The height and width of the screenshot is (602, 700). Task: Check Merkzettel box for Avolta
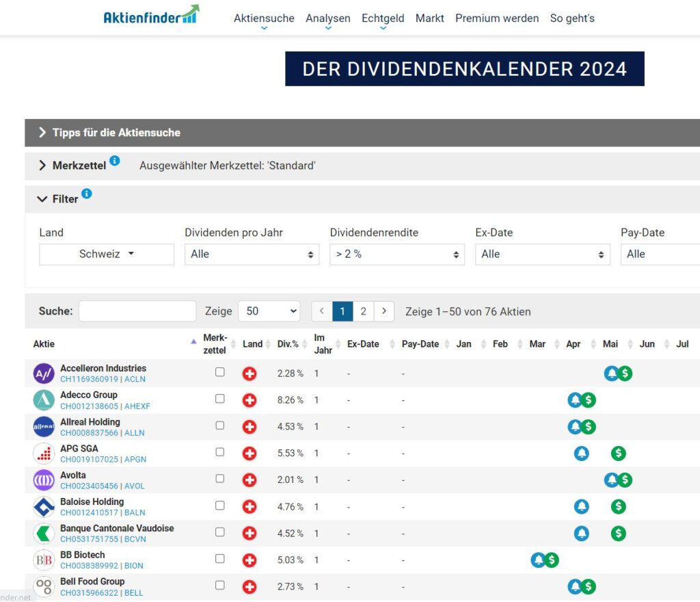(219, 478)
